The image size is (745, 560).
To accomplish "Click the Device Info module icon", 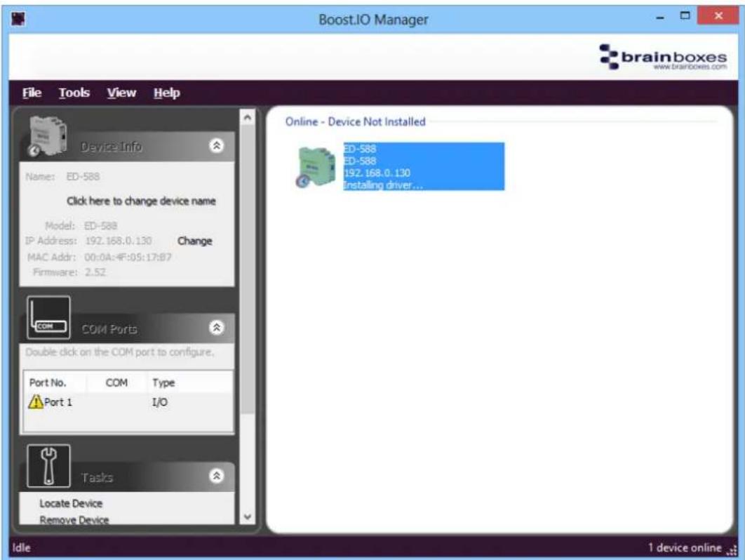I will (48, 136).
